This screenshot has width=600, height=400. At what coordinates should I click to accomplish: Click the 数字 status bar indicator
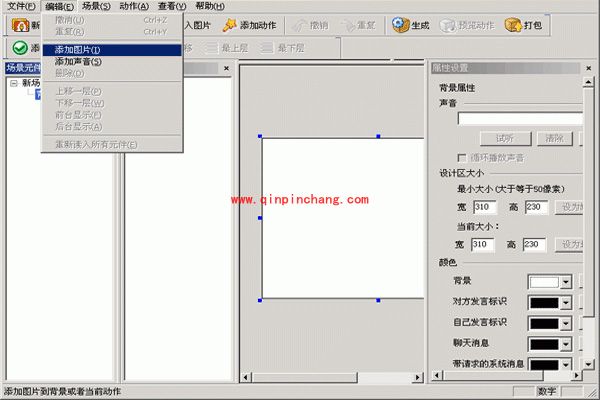click(x=546, y=391)
